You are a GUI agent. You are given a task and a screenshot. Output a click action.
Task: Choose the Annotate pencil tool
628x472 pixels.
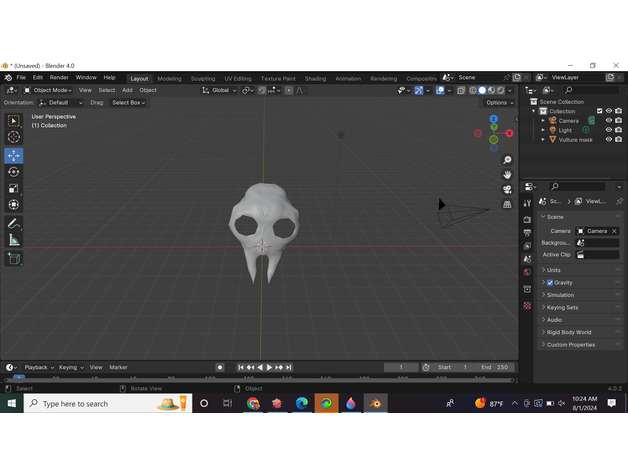pos(14,223)
